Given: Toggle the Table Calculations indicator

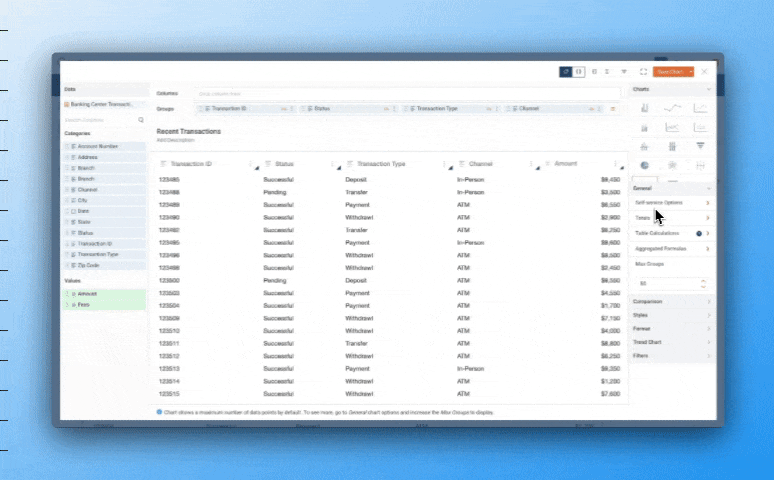Looking at the screenshot, I should pyautogui.click(x=699, y=233).
